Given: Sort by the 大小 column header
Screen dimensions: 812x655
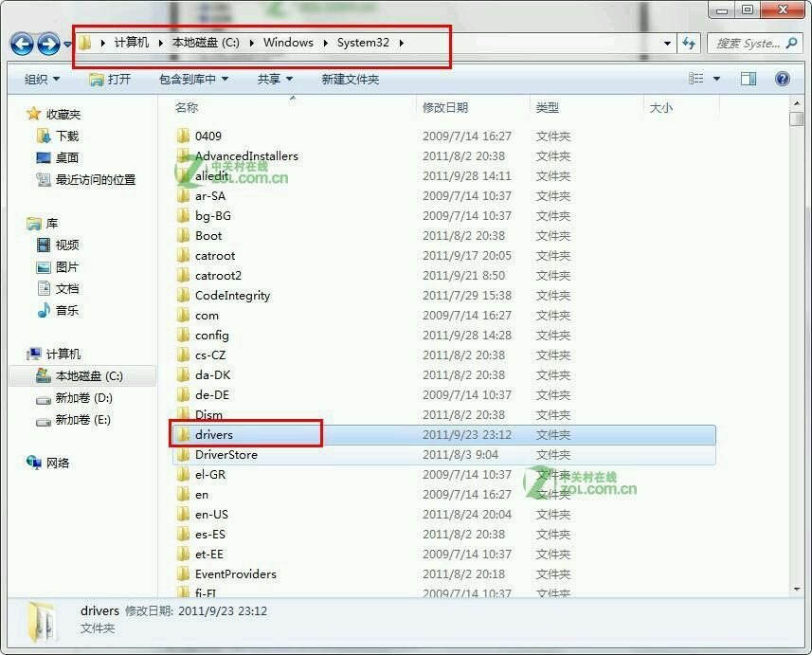Looking at the screenshot, I should click(x=660, y=107).
